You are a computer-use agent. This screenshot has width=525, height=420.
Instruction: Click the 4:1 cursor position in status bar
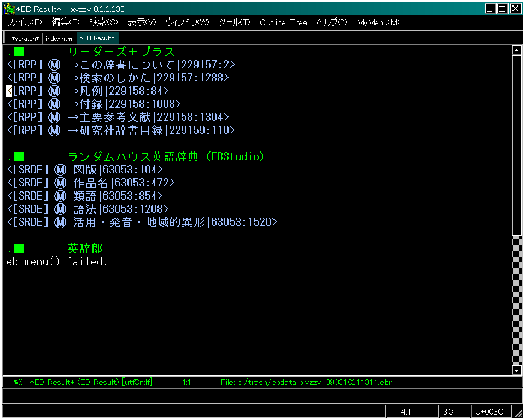[412, 411]
